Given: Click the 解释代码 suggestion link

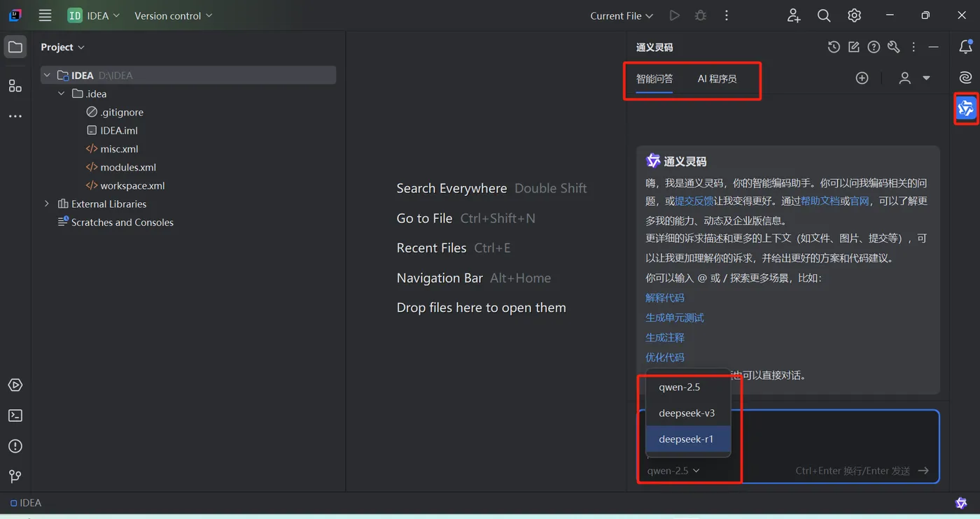Looking at the screenshot, I should pos(665,298).
